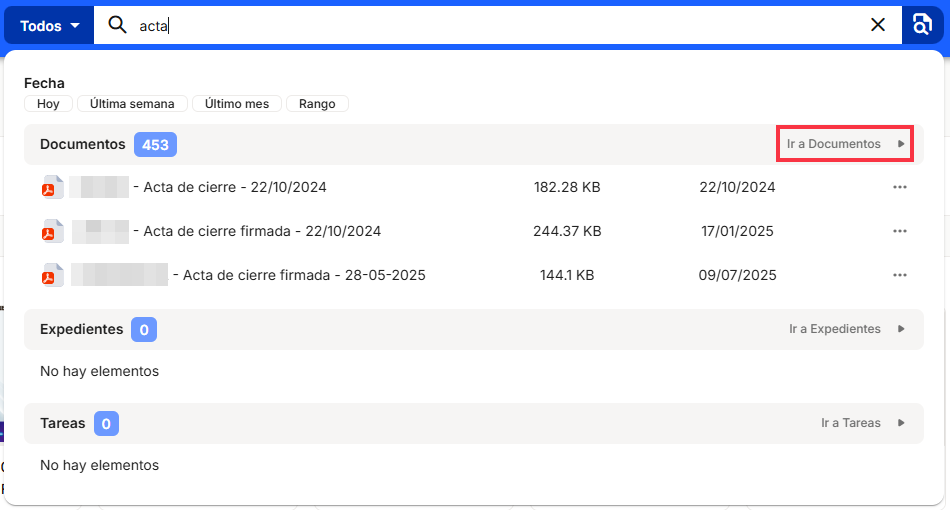Open more options for the 182.28 KB document
Viewport: 950px width, 510px height.
pyautogui.click(x=899, y=187)
